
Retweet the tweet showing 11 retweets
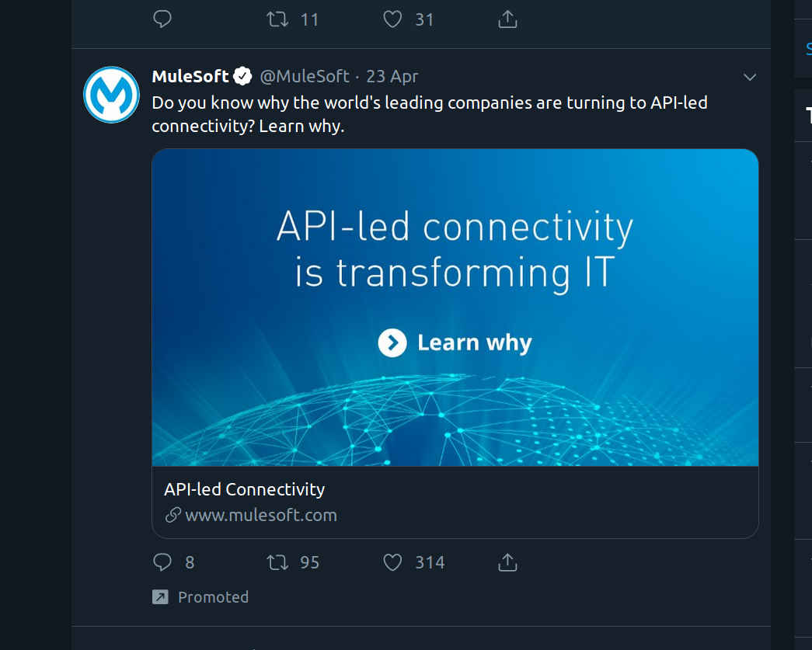[x=277, y=19]
